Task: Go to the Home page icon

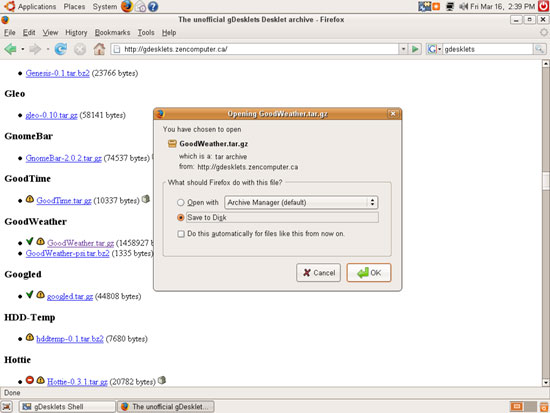Action: [x=99, y=49]
